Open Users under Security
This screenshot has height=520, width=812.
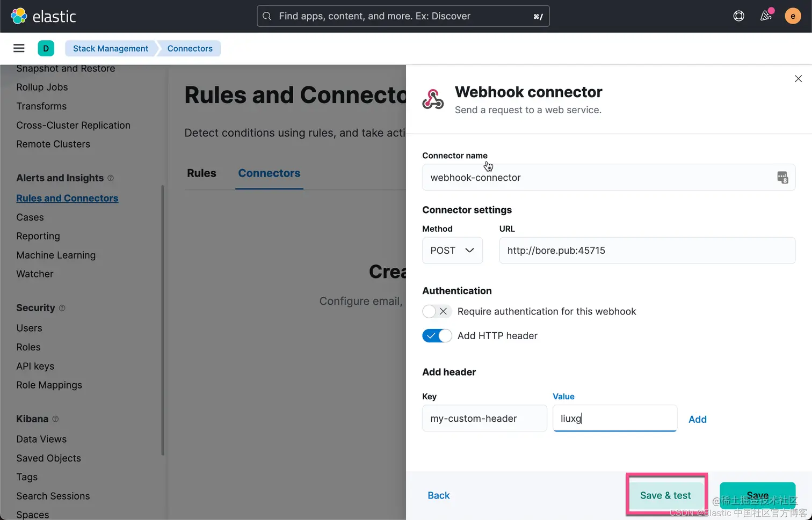(x=29, y=328)
